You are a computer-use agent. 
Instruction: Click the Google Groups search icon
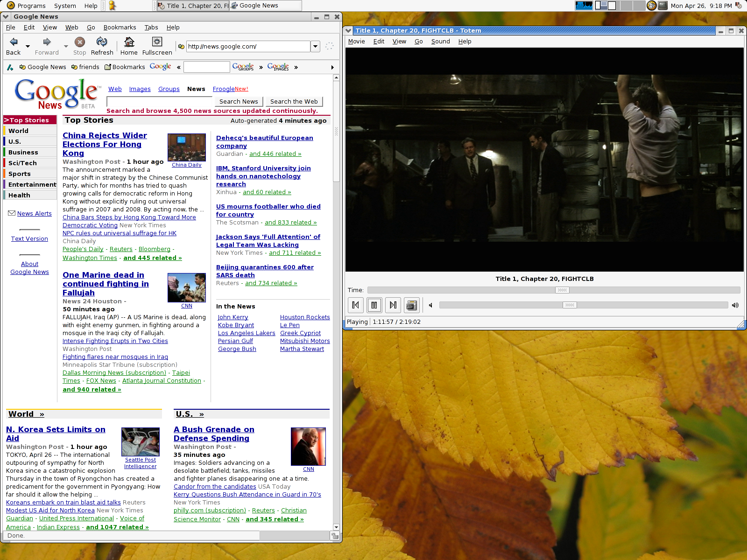pyautogui.click(x=243, y=67)
